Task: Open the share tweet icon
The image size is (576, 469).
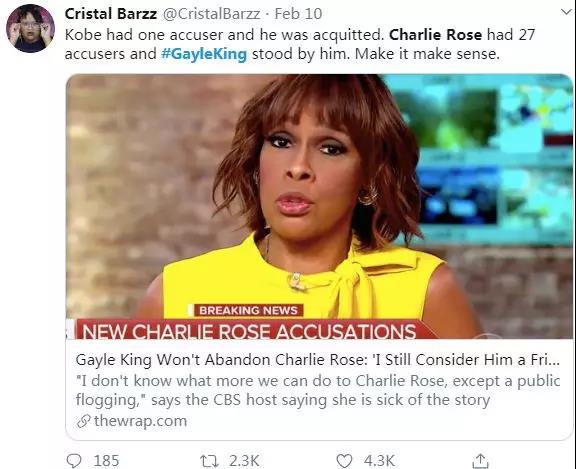Action: coord(480,461)
